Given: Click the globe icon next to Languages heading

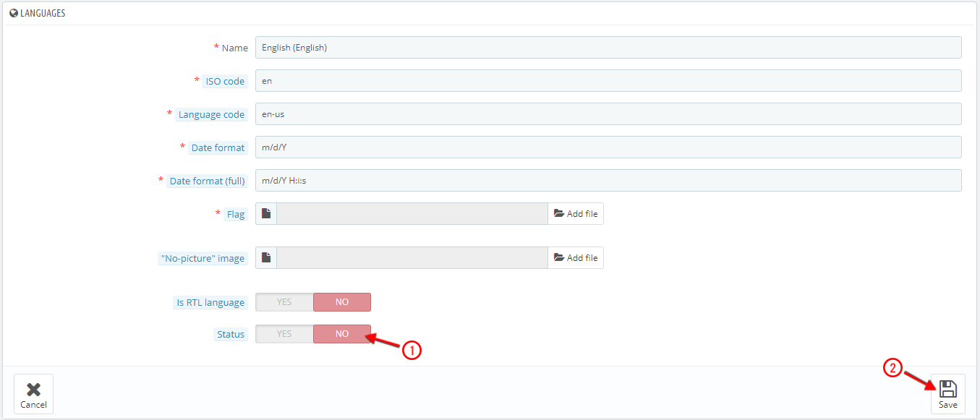Looking at the screenshot, I should coord(13,13).
